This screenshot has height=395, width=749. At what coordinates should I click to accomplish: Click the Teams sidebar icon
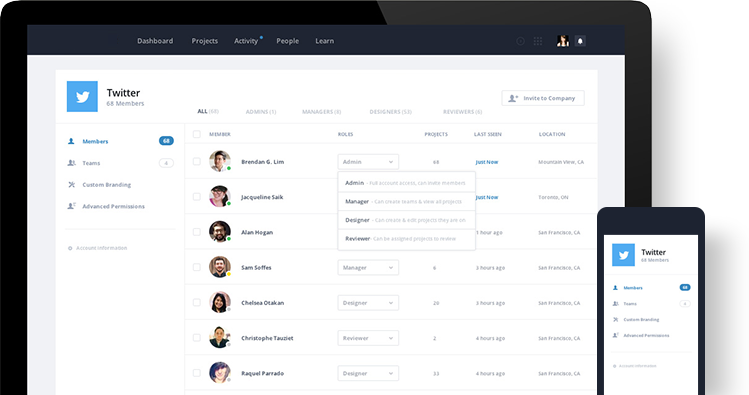[71, 163]
